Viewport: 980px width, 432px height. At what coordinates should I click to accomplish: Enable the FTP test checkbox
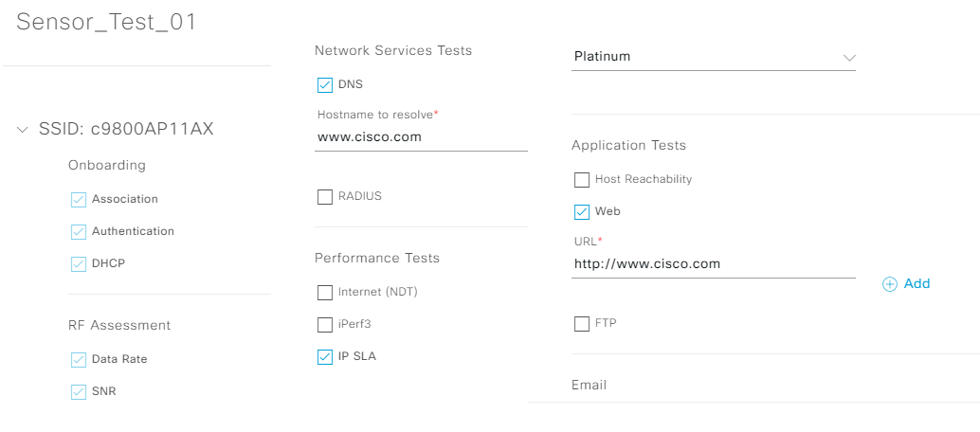coord(582,324)
